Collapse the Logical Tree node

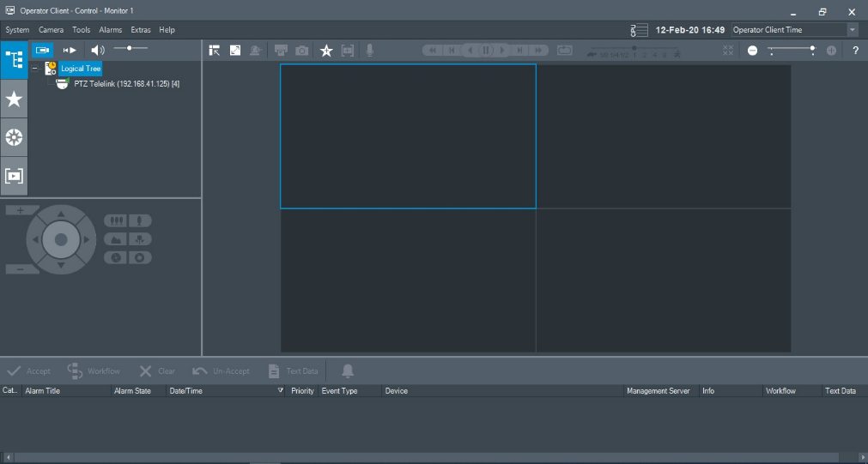pos(34,68)
